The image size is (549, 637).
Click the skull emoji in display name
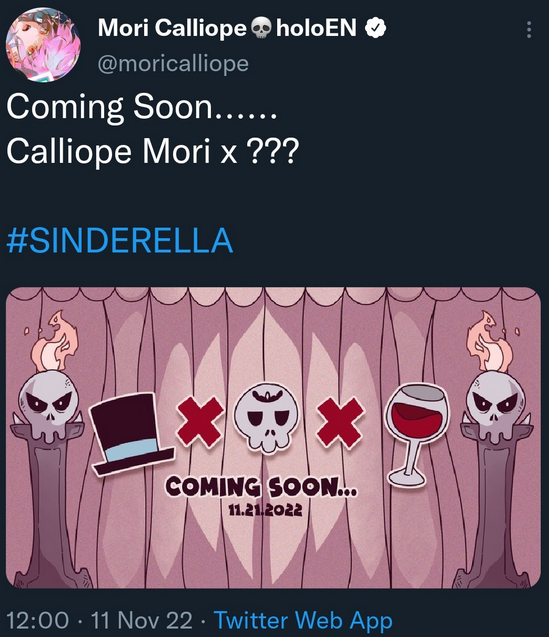[x=261, y=29]
